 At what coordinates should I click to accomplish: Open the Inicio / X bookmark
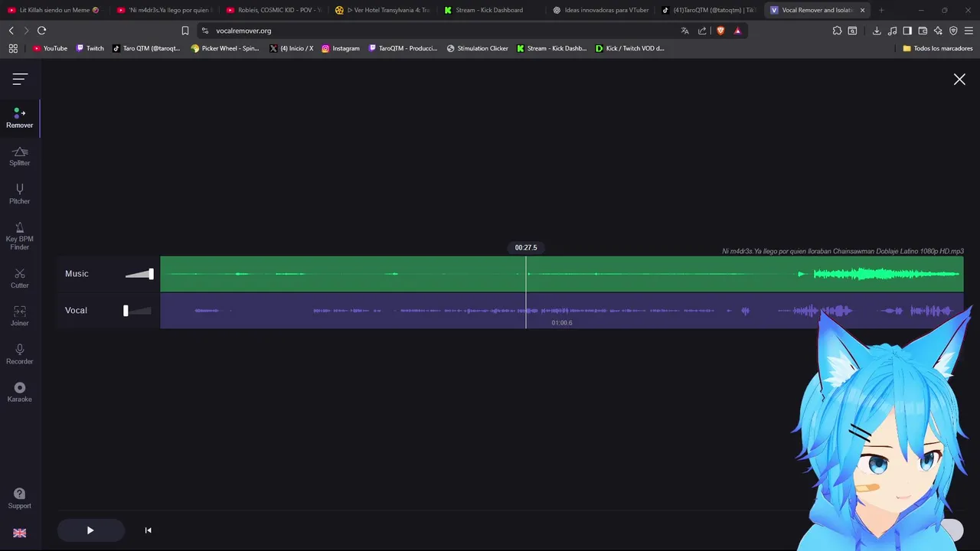click(292, 48)
